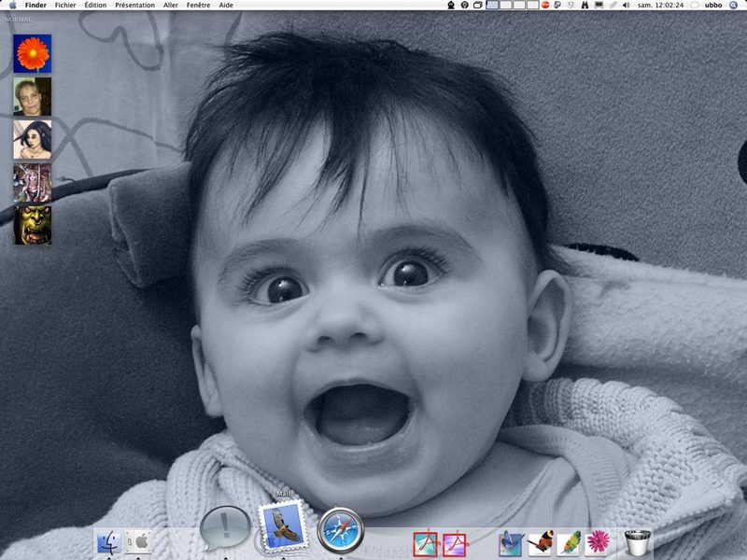
Task: Open the Spotlight search icon
Action: tap(734, 6)
